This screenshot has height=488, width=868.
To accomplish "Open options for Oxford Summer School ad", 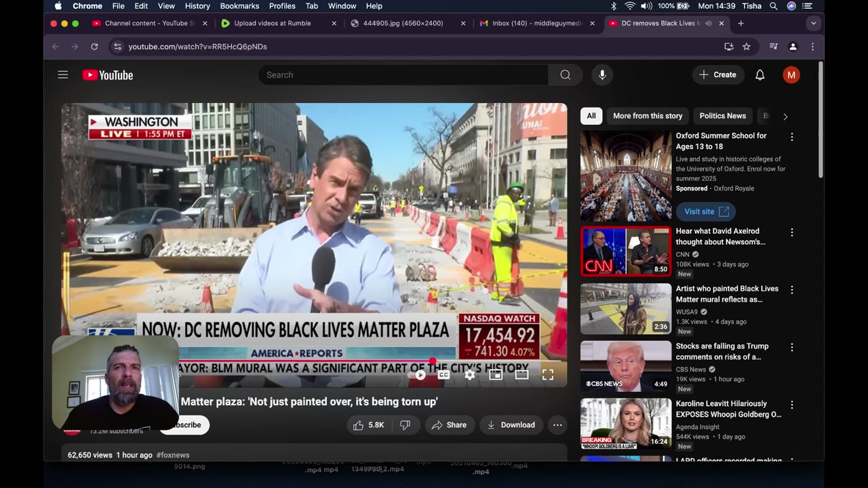I will coord(791,137).
